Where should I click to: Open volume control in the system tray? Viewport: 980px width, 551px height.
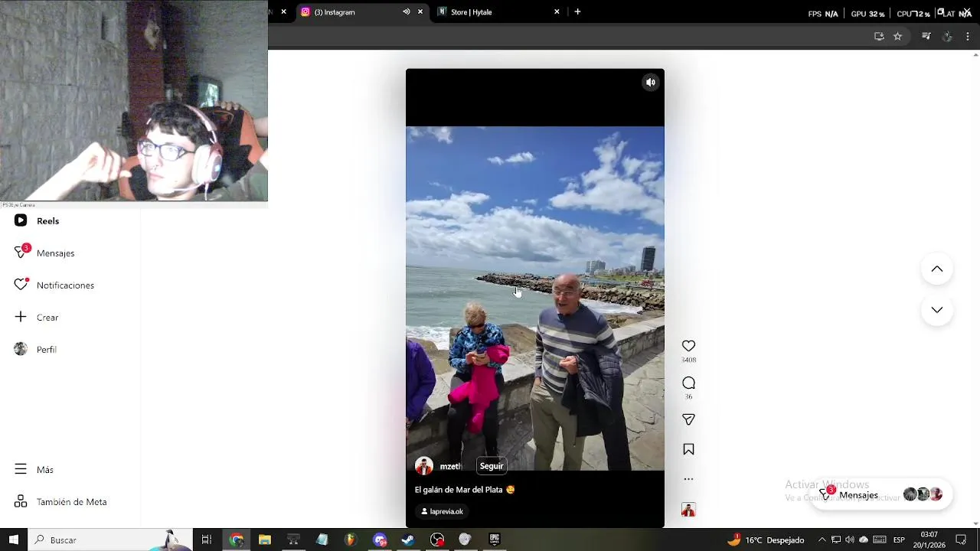pyautogui.click(x=850, y=540)
